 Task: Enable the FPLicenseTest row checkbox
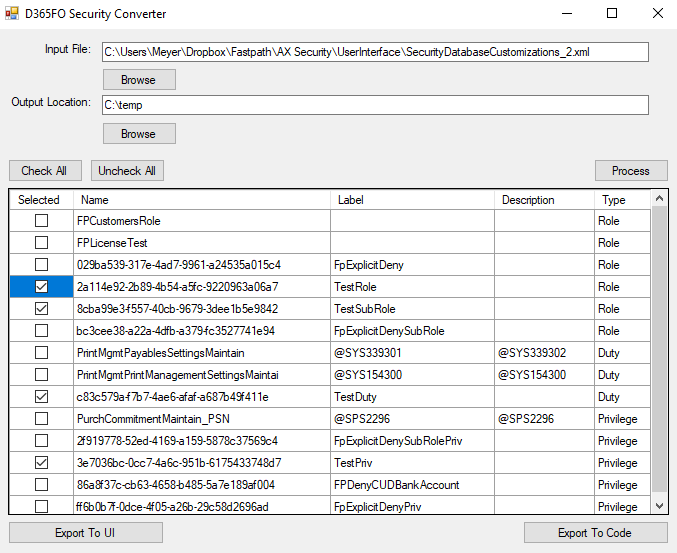[41, 243]
